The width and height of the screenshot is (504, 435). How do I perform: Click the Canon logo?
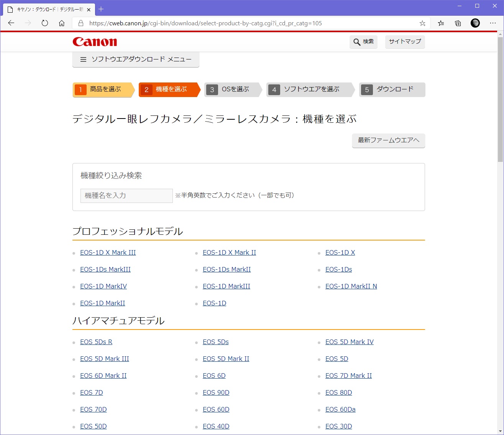pos(95,41)
